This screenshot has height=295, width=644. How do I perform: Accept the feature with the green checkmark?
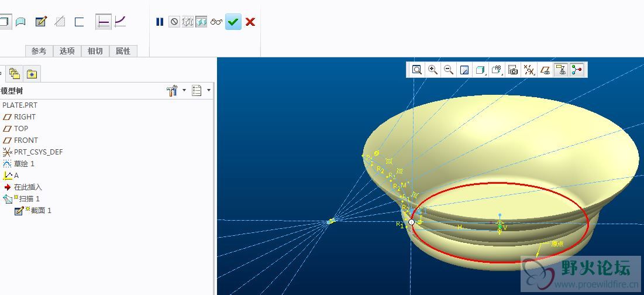click(x=233, y=22)
